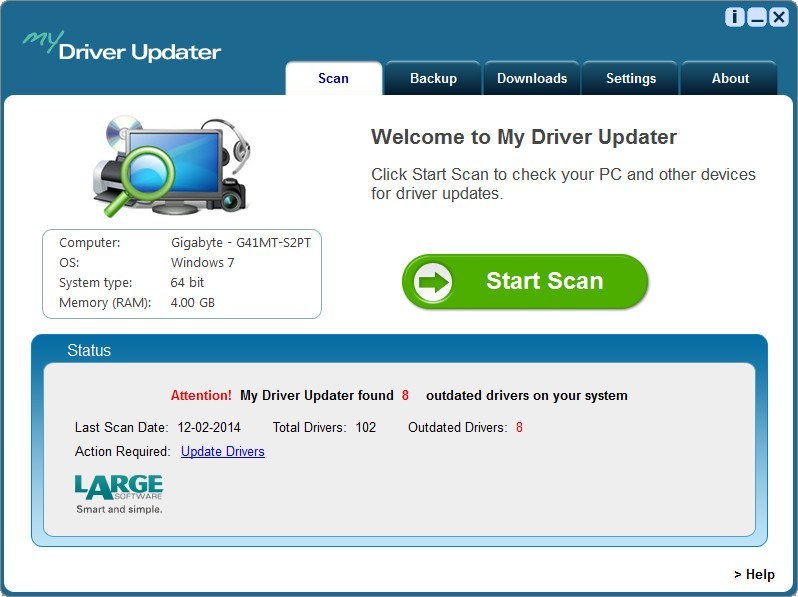
Task: Click the Outdated Drivers count 8
Action: pos(519,428)
